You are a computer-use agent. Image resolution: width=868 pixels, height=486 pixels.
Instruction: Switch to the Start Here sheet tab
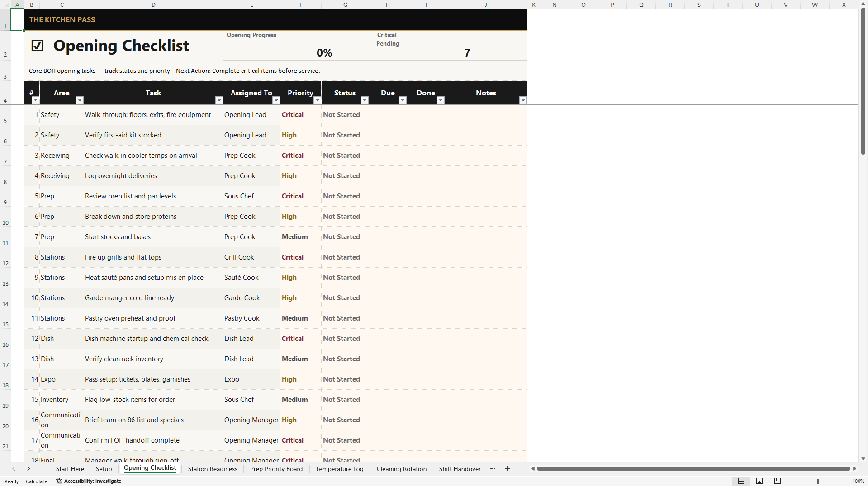[x=70, y=469]
